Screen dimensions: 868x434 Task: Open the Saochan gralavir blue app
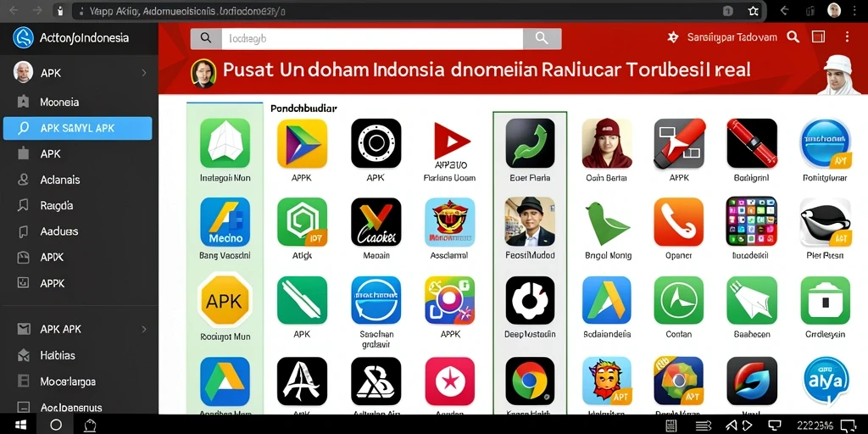coord(376,301)
